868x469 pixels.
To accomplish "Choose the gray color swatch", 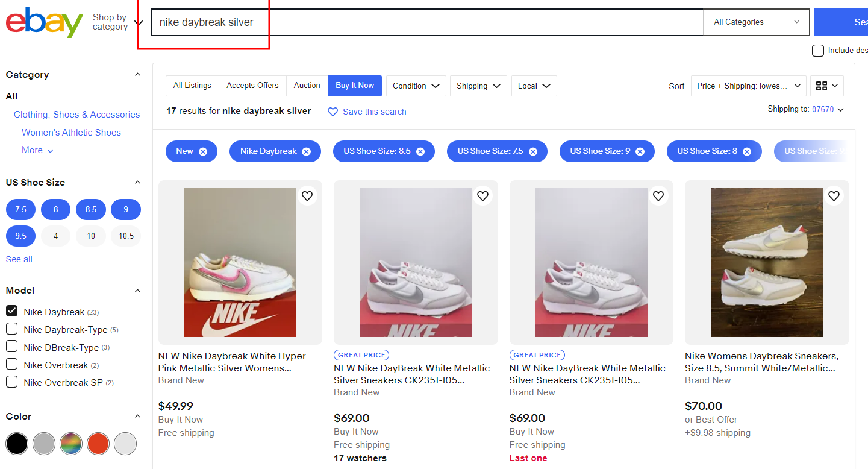I will coord(44,444).
